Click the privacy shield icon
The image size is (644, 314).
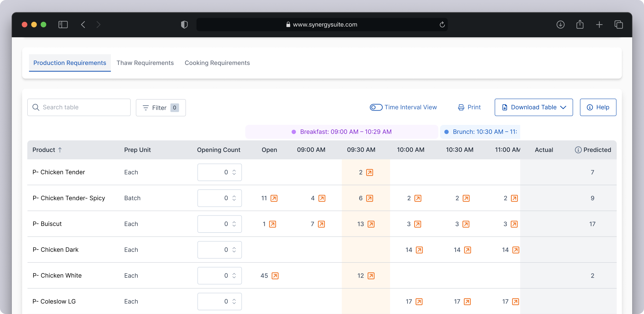point(184,25)
